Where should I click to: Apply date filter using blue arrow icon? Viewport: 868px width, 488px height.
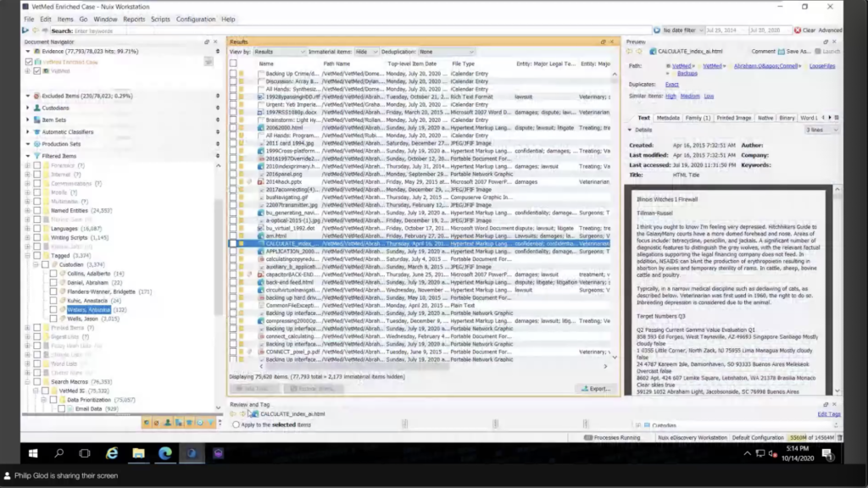click(657, 30)
